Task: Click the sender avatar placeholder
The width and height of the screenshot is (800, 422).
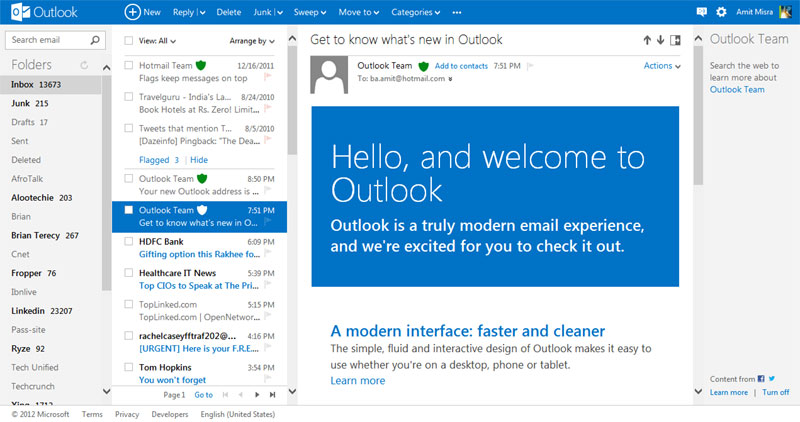Action: point(329,75)
